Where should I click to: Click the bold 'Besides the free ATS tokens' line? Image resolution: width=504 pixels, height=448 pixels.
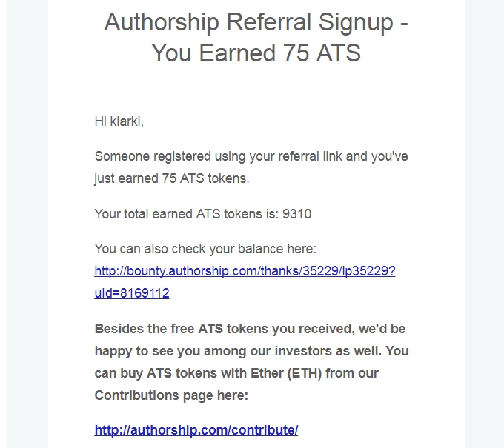point(250,329)
